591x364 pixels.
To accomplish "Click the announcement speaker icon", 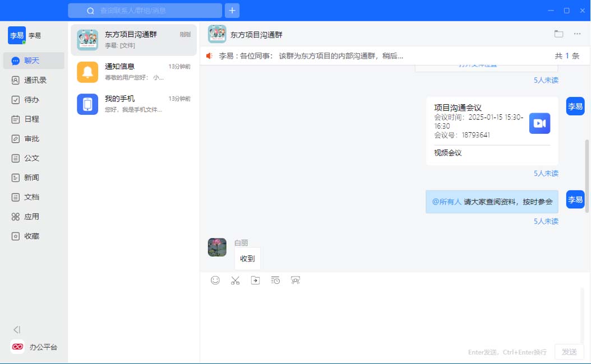I will point(210,56).
